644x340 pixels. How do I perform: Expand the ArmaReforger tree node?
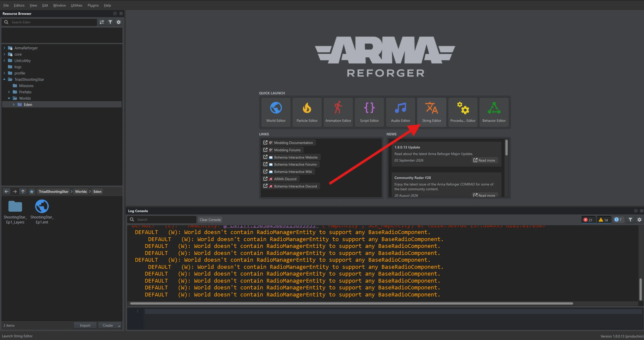tap(4, 48)
